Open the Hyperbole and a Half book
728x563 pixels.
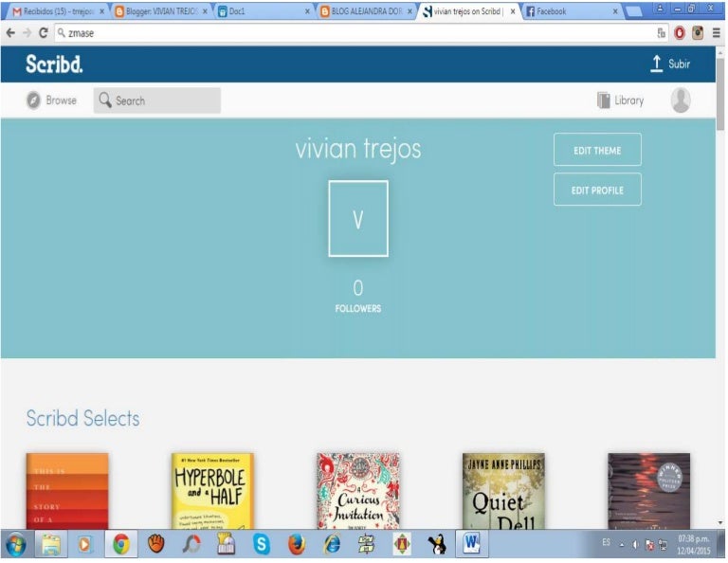212,491
